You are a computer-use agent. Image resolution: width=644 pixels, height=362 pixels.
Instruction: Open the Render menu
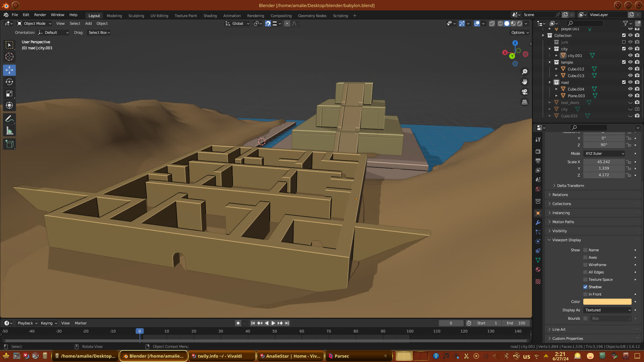click(40, 15)
